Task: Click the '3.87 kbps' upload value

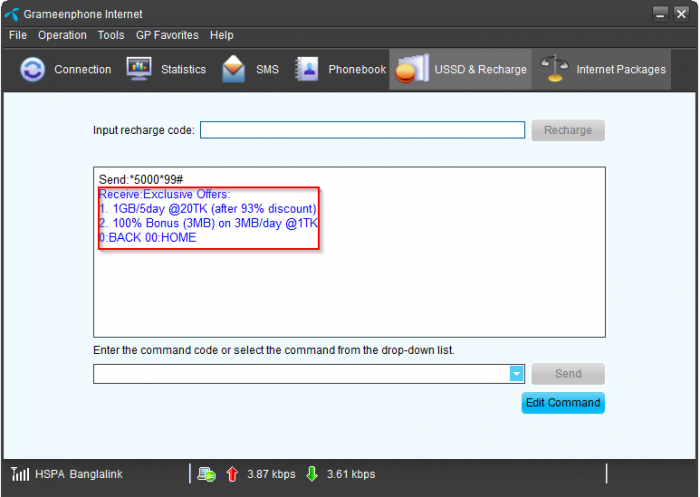Action: pos(271,474)
